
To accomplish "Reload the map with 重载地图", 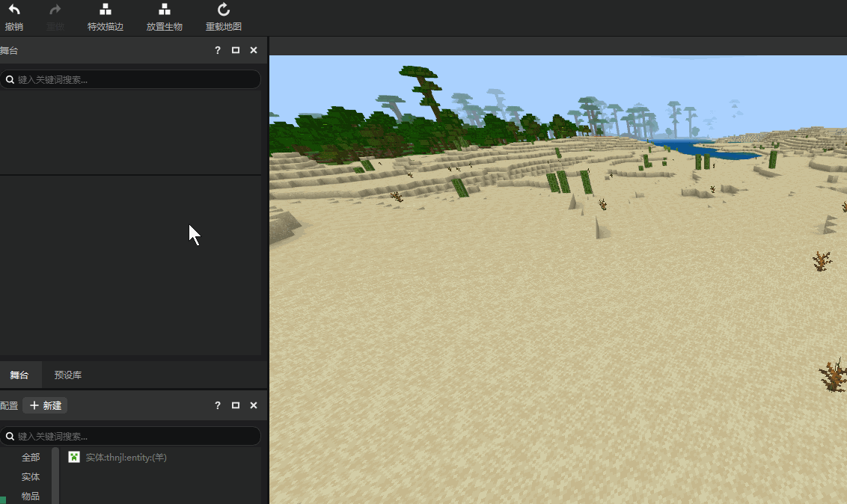I will click(x=224, y=17).
